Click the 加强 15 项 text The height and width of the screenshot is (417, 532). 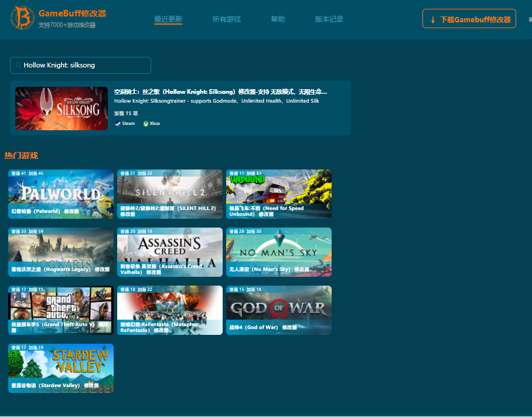tap(126, 113)
